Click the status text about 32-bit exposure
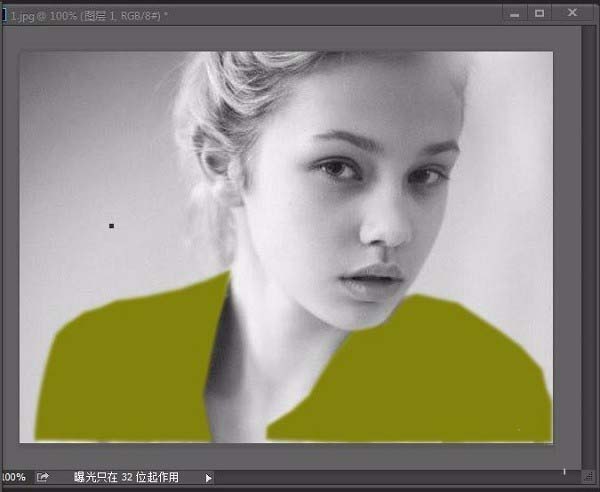Screen dimensions: 600x492 (x=126, y=477)
